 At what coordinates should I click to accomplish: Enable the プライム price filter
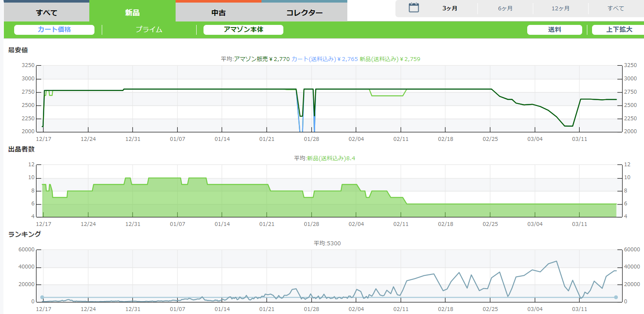pyautogui.click(x=149, y=30)
